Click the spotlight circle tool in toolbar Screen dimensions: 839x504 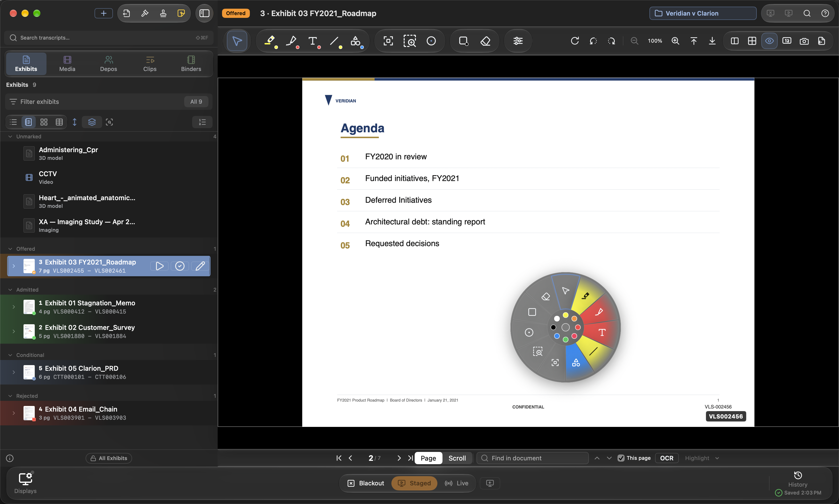tap(431, 41)
